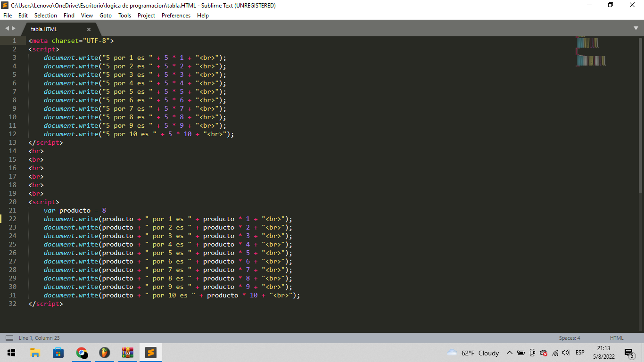Go to previous tab with left arrow
The image size is (644, 362).
coord(7,29)
